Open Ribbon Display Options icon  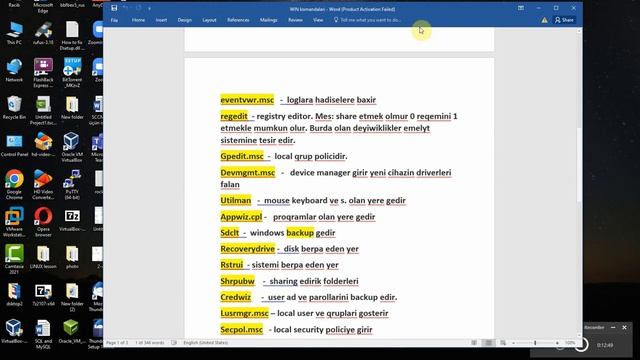(521, 8)
